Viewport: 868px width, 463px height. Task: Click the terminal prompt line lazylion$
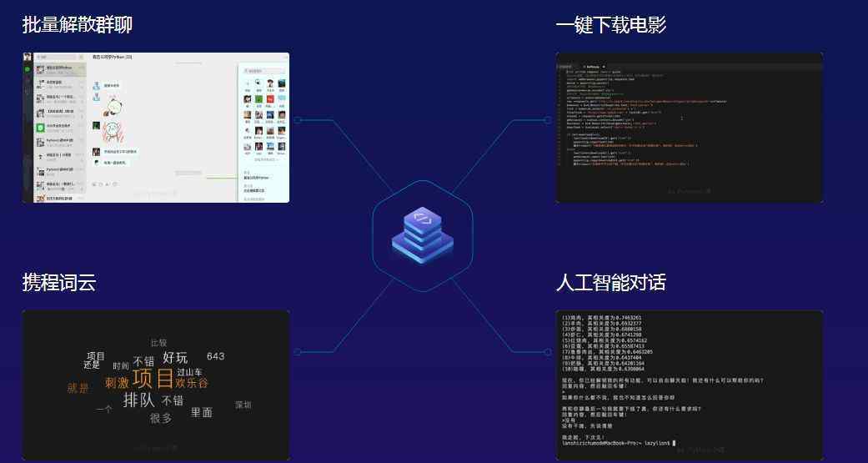[x=619, y=443]
